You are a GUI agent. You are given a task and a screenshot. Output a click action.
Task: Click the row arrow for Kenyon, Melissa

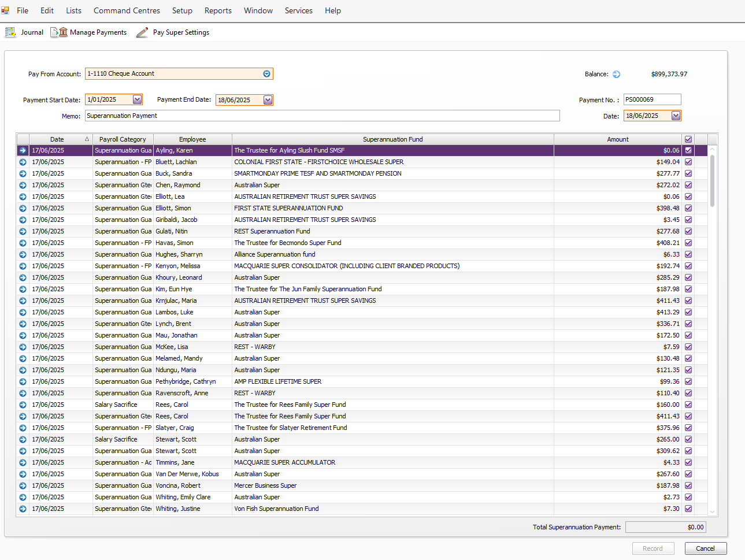(23, 266)
